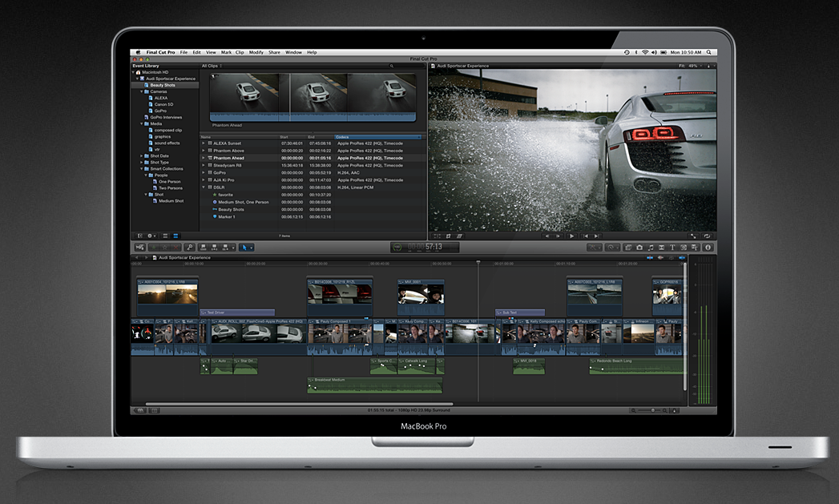Click the timeline horizontal scrollbar
Screen dimensions: 839x504
pyautogui.click(x=300, y=404)
